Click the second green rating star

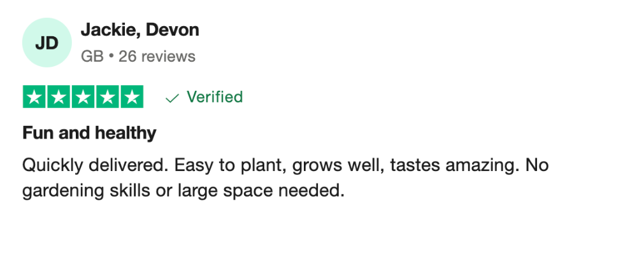pos(59,97)
